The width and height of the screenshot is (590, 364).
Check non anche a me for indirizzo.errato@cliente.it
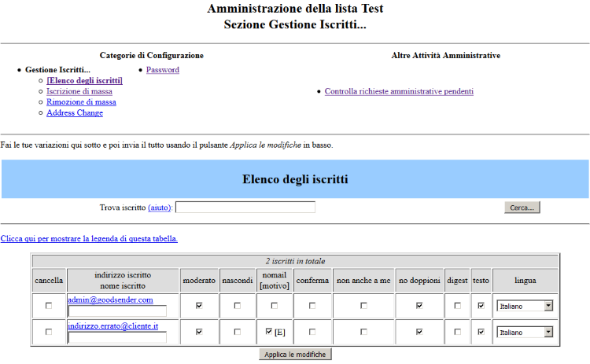click(363, 332)
